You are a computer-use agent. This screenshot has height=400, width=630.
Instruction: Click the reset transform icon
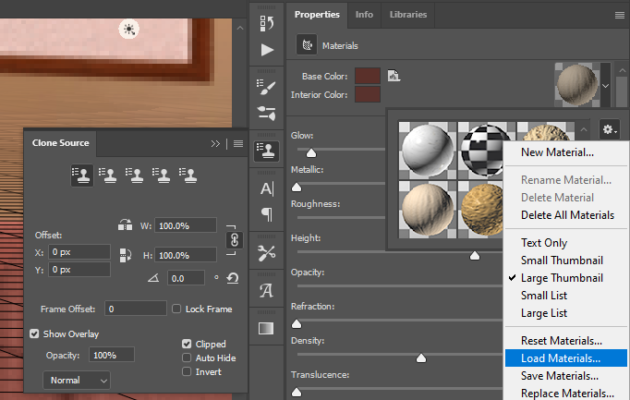point(233,278)
